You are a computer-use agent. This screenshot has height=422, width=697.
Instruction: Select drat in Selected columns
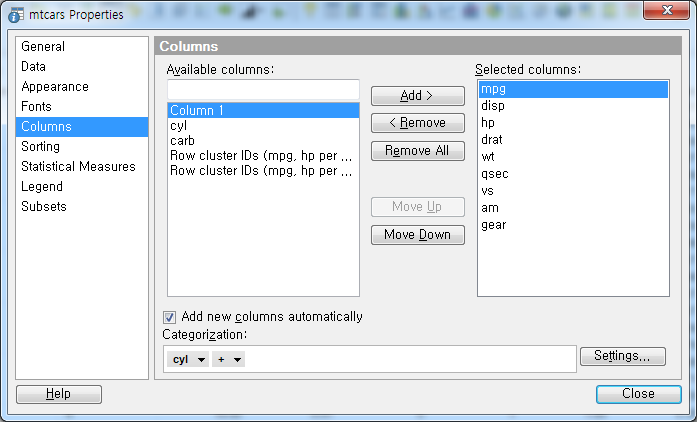(492, 139)
